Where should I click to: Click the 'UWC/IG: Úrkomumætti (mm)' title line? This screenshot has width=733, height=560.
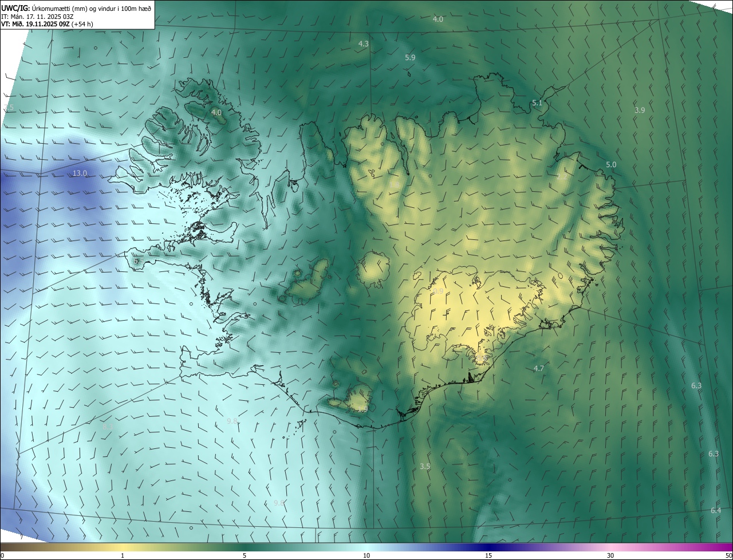[76, 7]
